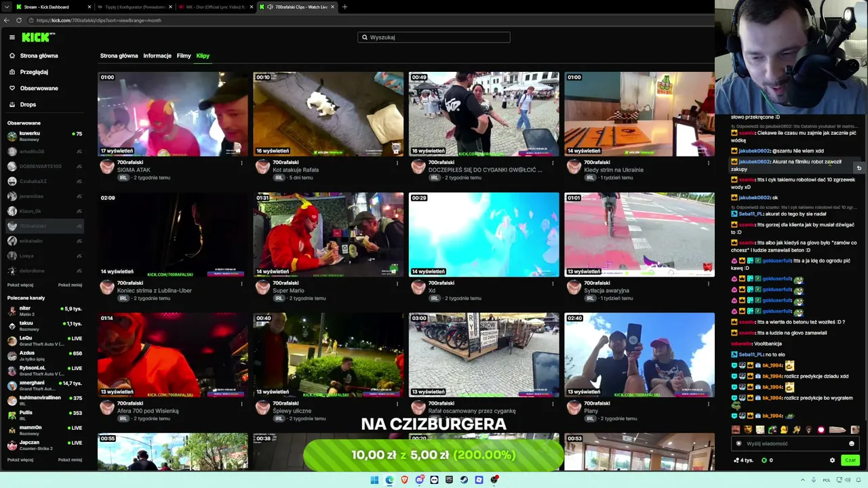The image size is (868, 488).
Task: Open more options for Śpiewy uliczne clip
Action: [397, 404]
